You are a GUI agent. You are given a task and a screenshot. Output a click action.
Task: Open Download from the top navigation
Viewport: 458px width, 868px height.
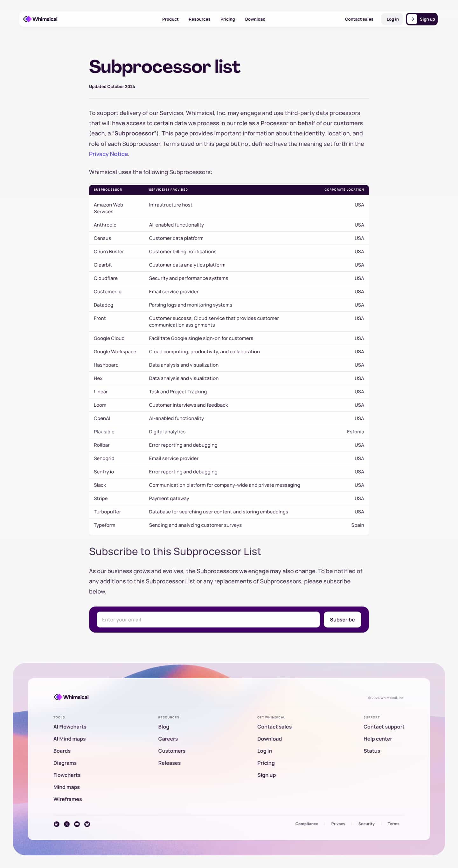pyautogui.click(x=255, y=19)
